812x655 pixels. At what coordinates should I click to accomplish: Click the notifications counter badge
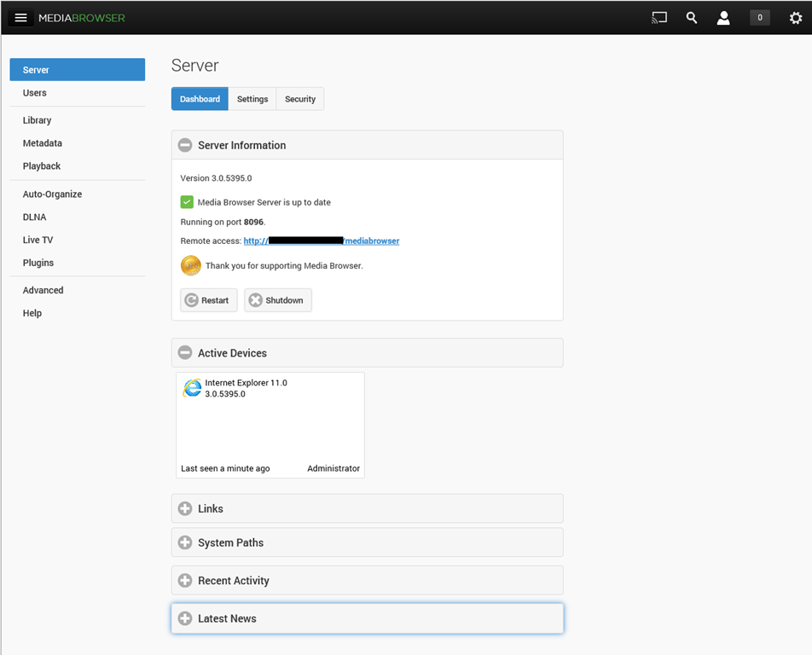tap(759, 18)
